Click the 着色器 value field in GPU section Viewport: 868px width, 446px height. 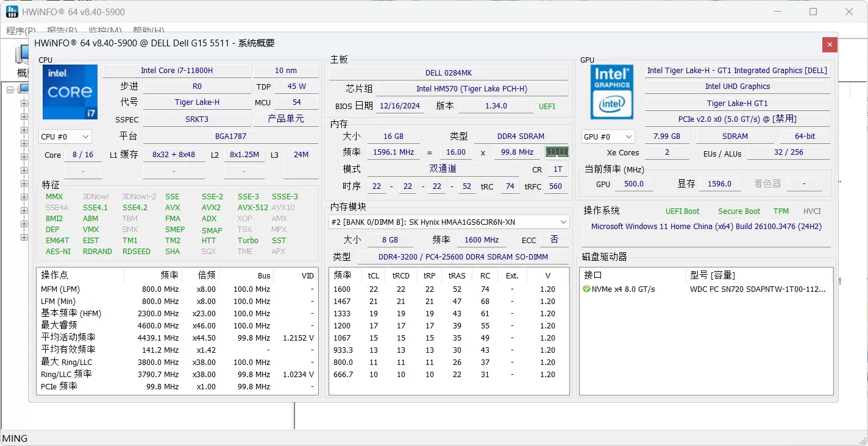pos(805,183)
